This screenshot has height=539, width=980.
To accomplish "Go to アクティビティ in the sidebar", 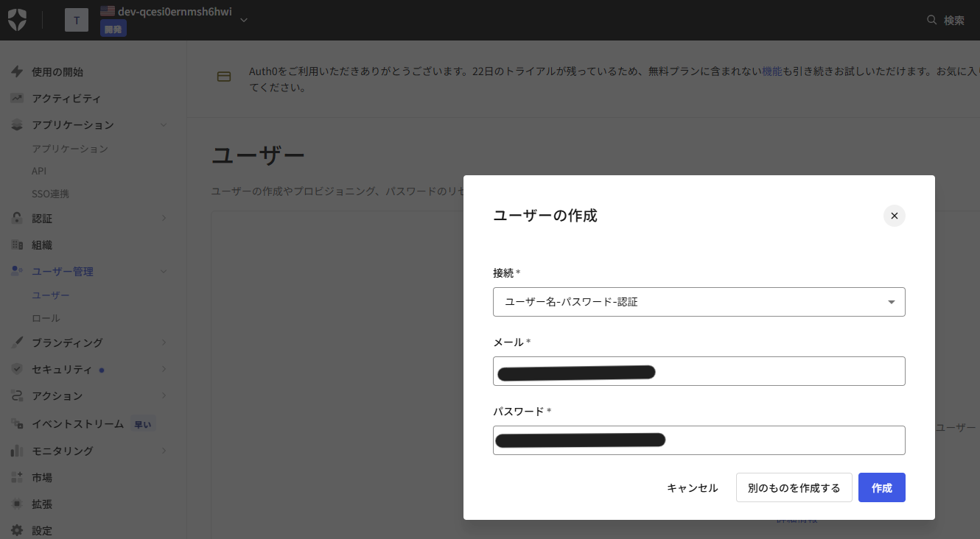I will (x=66, y=98).
